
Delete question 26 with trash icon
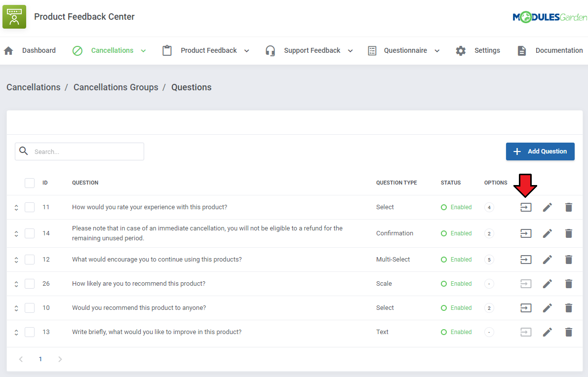[569, 284]
